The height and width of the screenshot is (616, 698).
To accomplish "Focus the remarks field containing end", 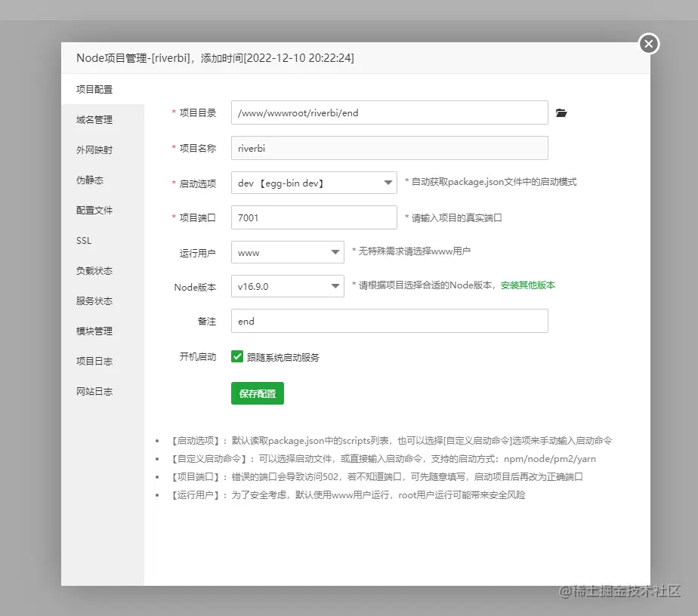I will pos(390,321).
